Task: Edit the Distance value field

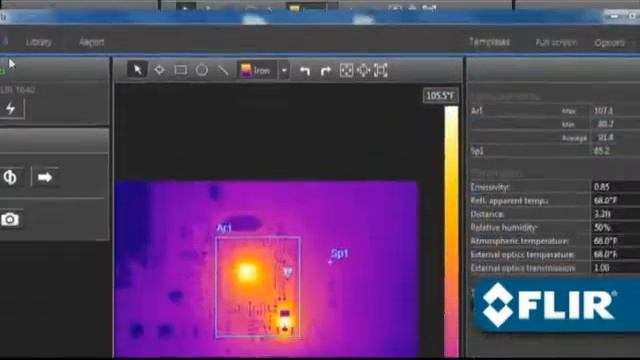Action: point(616,214)
